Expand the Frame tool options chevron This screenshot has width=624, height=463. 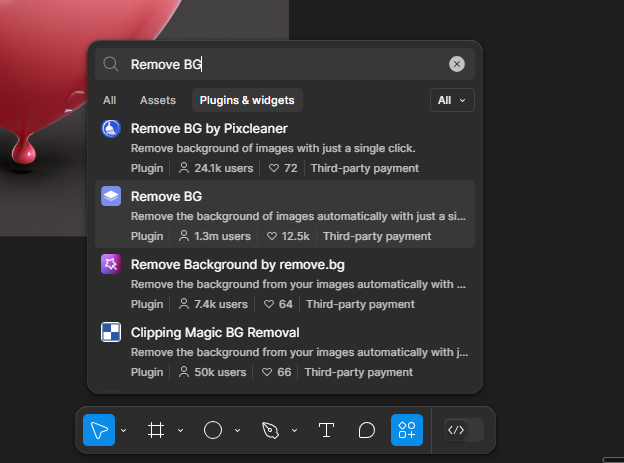pyautogui.click(x=180, y=430)
